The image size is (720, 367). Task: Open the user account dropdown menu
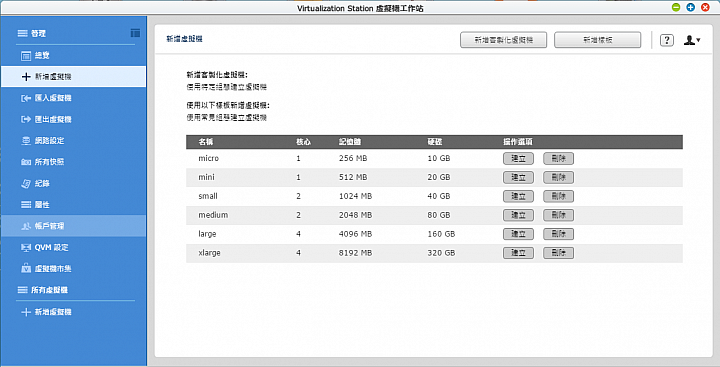tap(692, 40)
